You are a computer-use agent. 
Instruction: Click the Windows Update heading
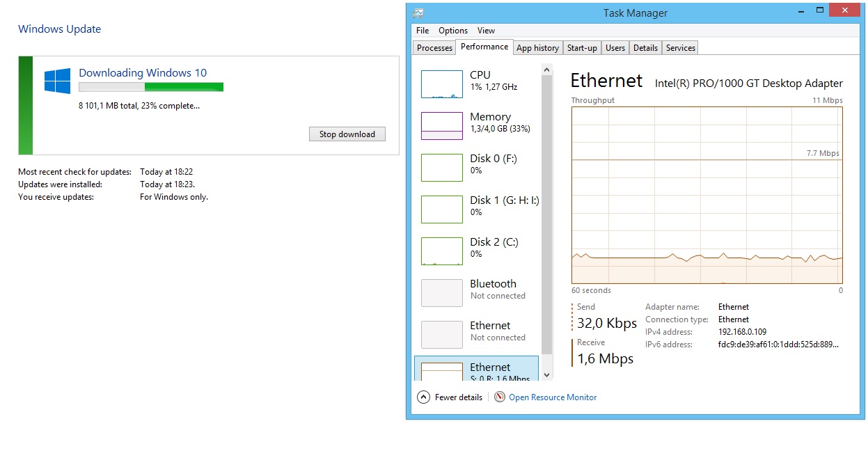coord(59,29)
